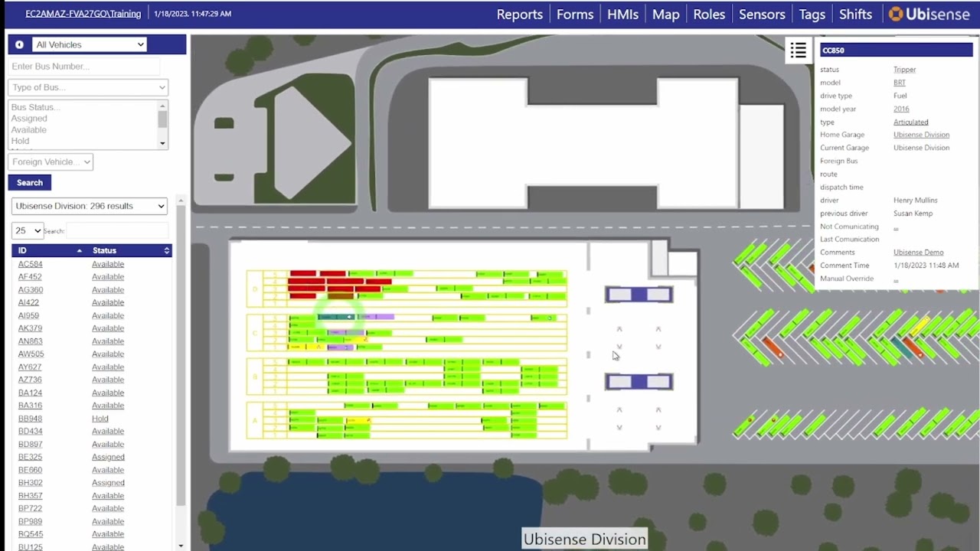This screenshot has height=551, width=980.
Task: Select Available in the Bus Status list
Action: 29,130
